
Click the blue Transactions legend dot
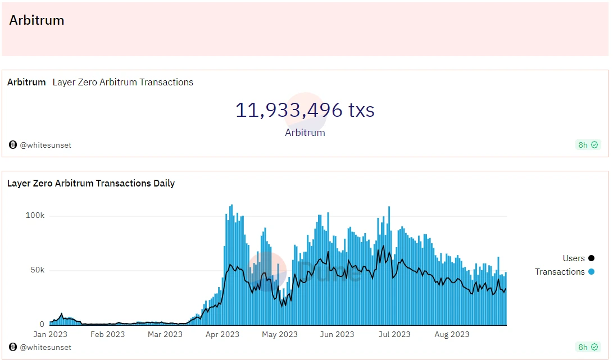[x=591, y=271]
